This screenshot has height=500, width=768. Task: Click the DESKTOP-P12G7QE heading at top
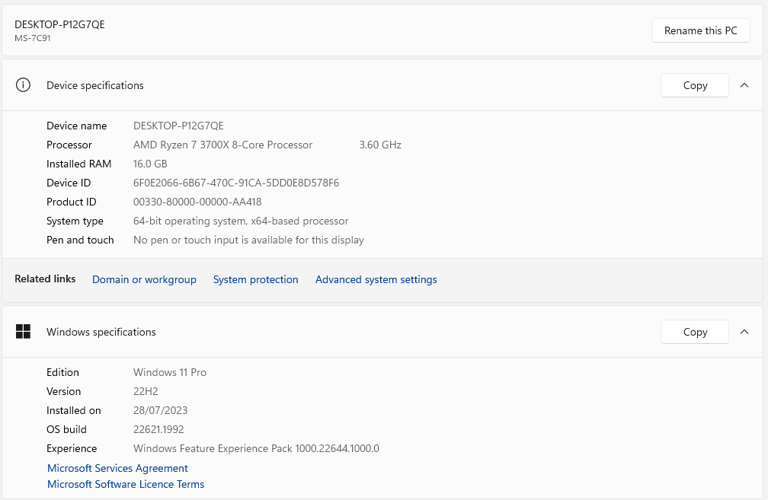[x=59, y=24]
